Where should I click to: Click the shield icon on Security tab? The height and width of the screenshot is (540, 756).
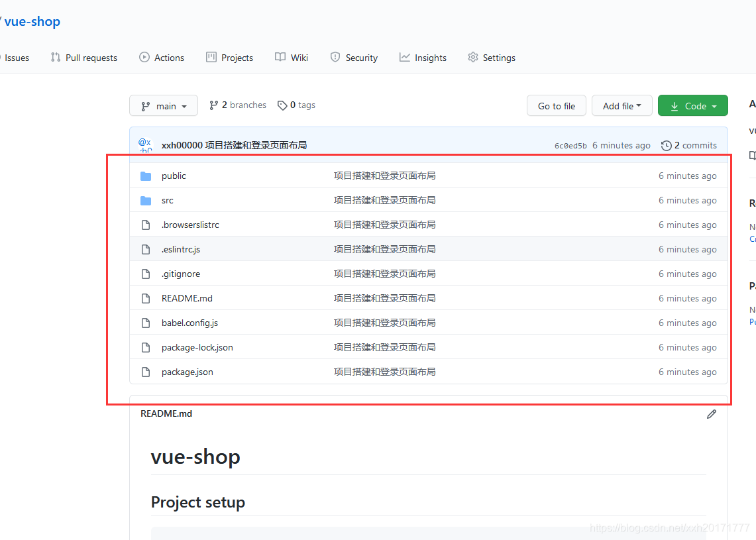point(335,58)
